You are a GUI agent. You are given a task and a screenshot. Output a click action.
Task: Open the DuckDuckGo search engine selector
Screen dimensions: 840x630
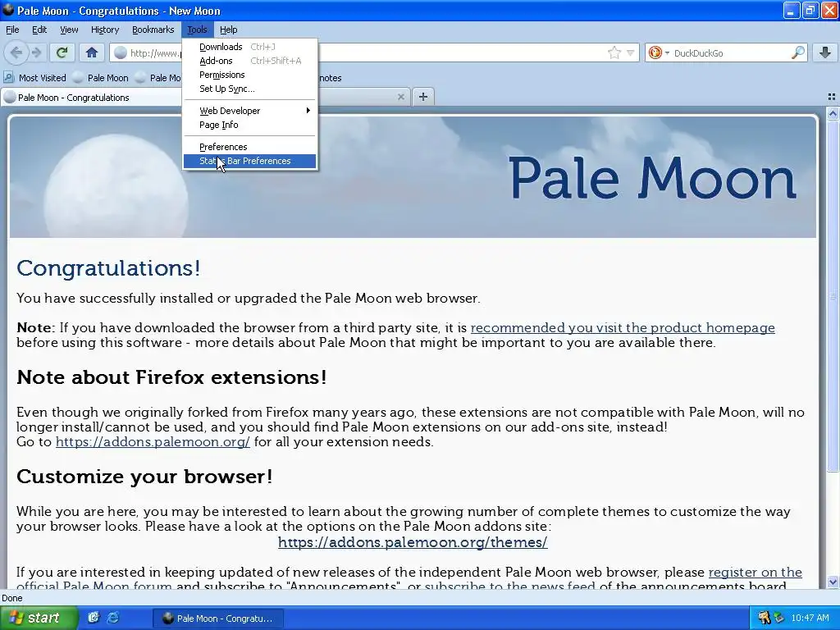[659, 52]
